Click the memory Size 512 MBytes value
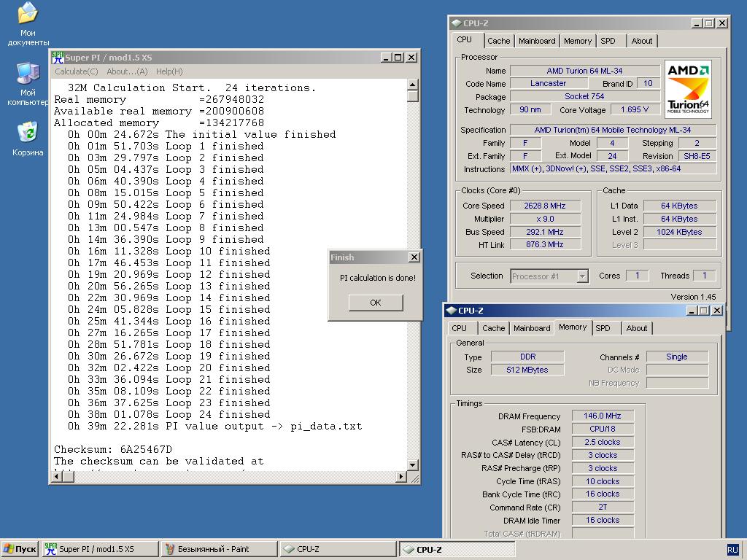Screen dimensions: 747x560 point(527,370)
